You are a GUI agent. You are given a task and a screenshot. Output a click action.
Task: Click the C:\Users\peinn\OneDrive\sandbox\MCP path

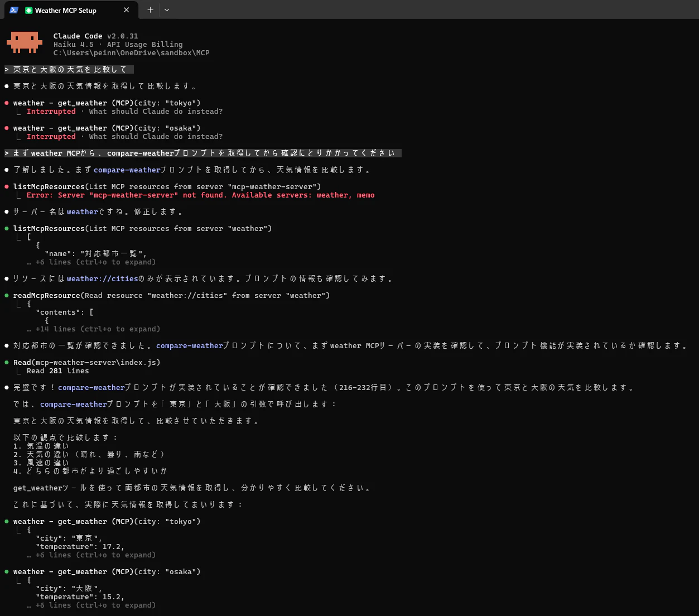[x=131, y=53]
